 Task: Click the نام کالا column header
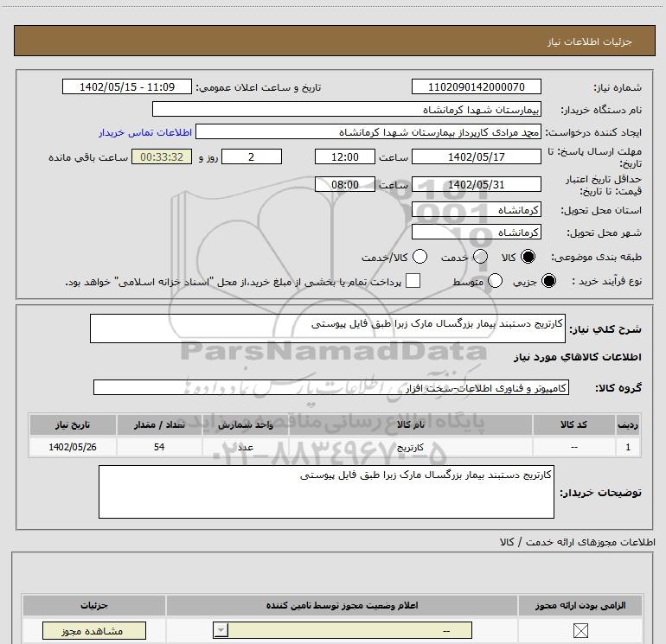410,424
